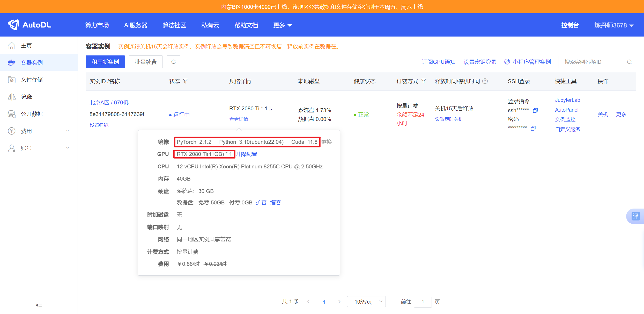Image resolution: width=644 pixels, height=314 pixels.
Task: Go to 算力市场 in top navigation
Action: pyautogui.click(x=97, y=25)
